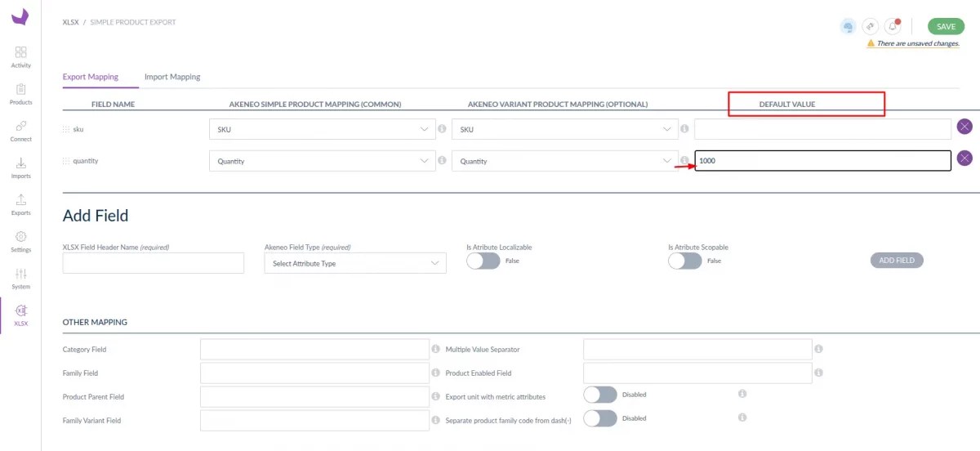Go to Connect in the sidebar
Screen dimensions: 980x451
coord(20,130)
